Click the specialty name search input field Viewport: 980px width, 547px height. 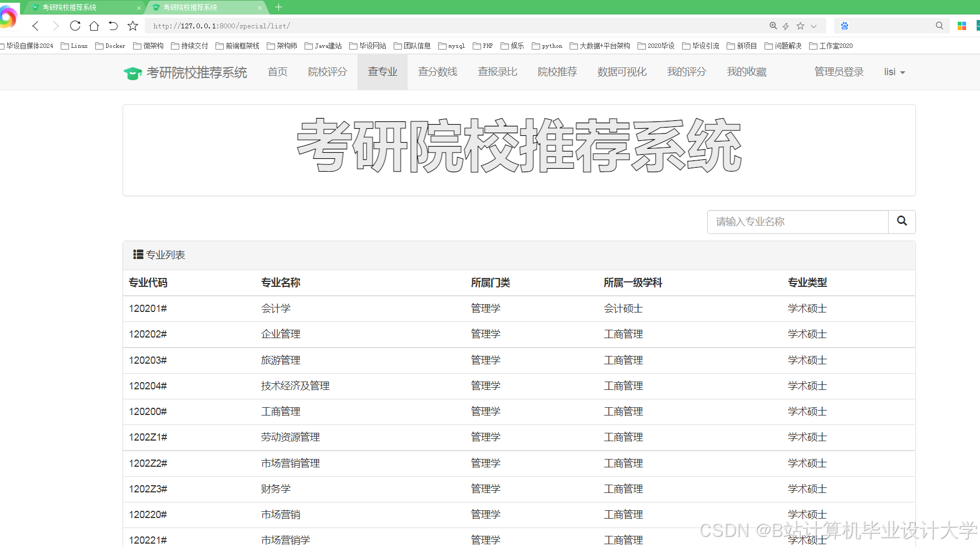click(x=797, y=222)
